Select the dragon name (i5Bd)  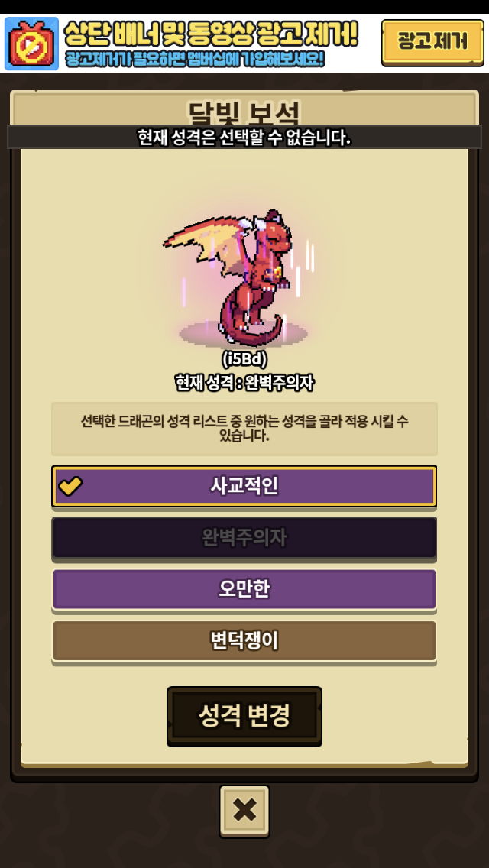[x=244, y=360]
